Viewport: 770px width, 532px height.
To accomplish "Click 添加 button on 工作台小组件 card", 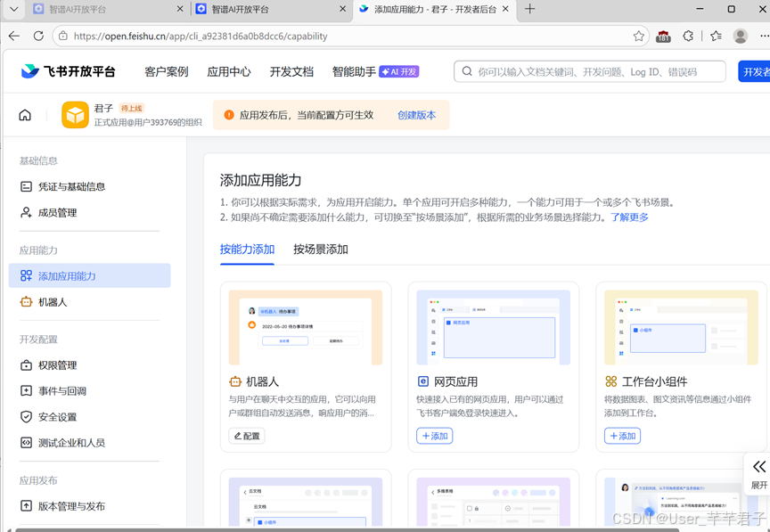I will coord(622,436).
